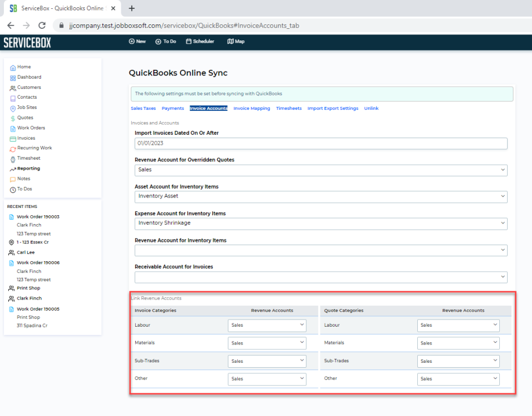Click the Work Orders document icon

[x=13, y=129]
